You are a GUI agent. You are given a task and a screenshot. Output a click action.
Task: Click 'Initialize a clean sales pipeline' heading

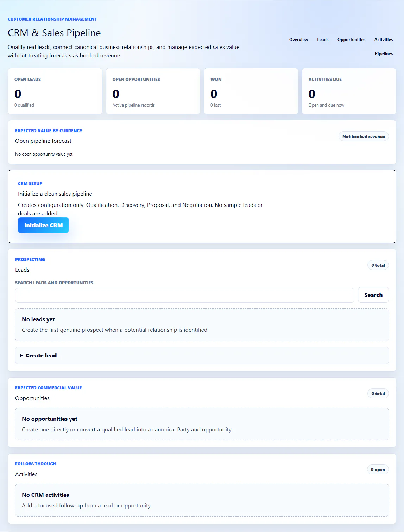point(55,194)
